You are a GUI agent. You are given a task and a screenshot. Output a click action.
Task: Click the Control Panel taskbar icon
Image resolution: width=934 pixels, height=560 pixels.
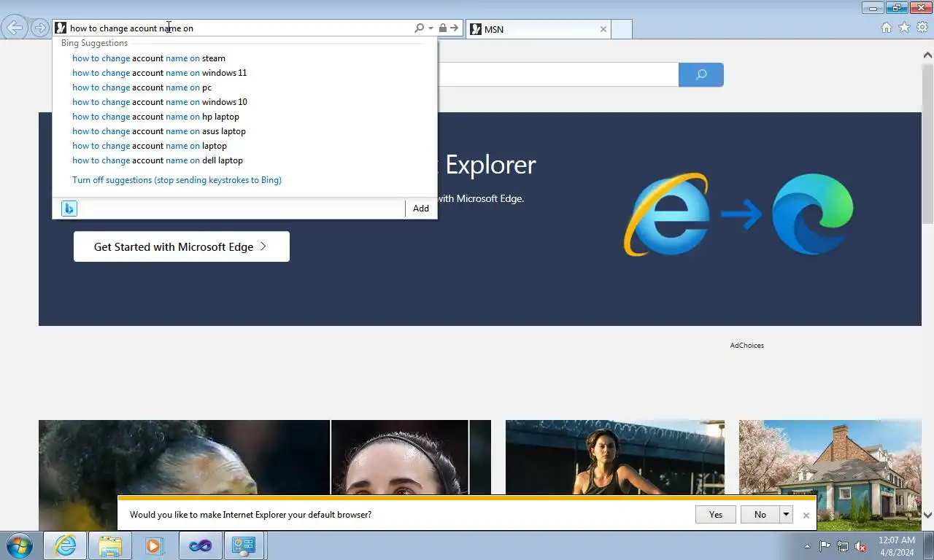[x=244, y=545]
